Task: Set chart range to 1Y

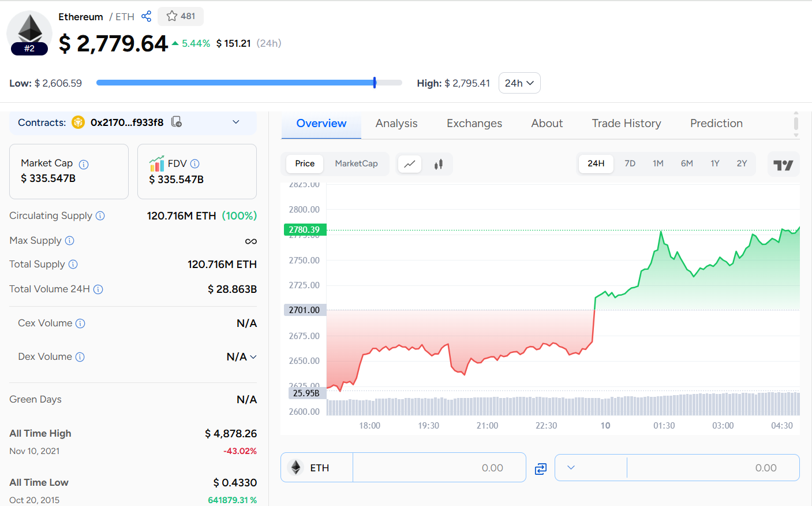Action: coord(715,163)
